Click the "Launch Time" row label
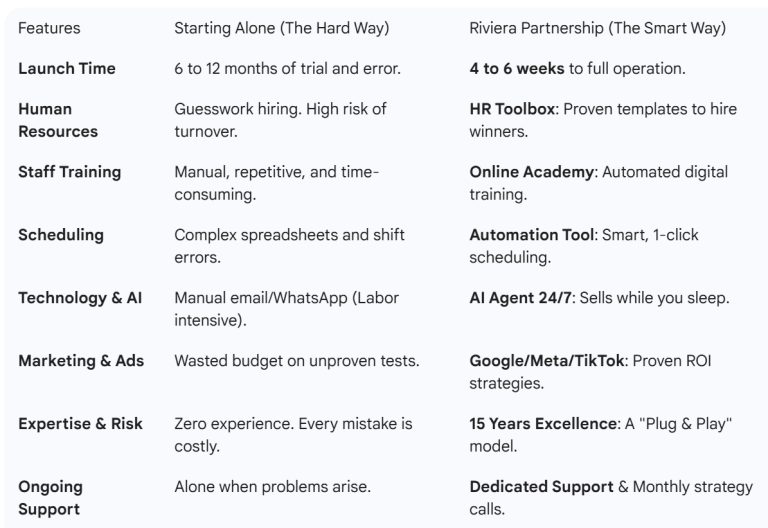768x528 pixels. point(66,69)
